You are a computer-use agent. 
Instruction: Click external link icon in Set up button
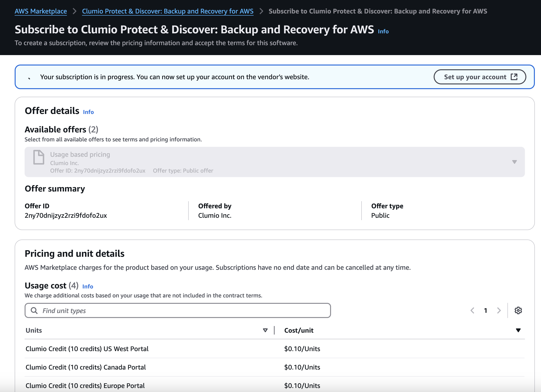pos(514,77)
